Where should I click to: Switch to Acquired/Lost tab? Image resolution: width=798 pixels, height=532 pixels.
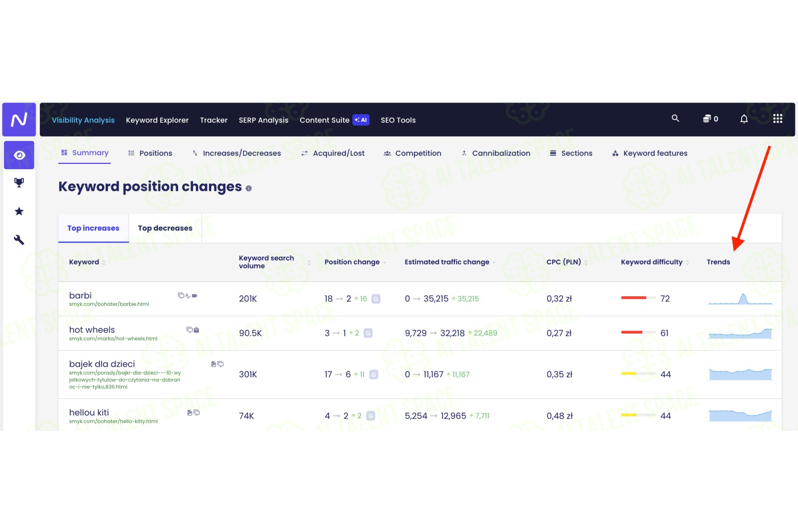(x=333, y=153)
